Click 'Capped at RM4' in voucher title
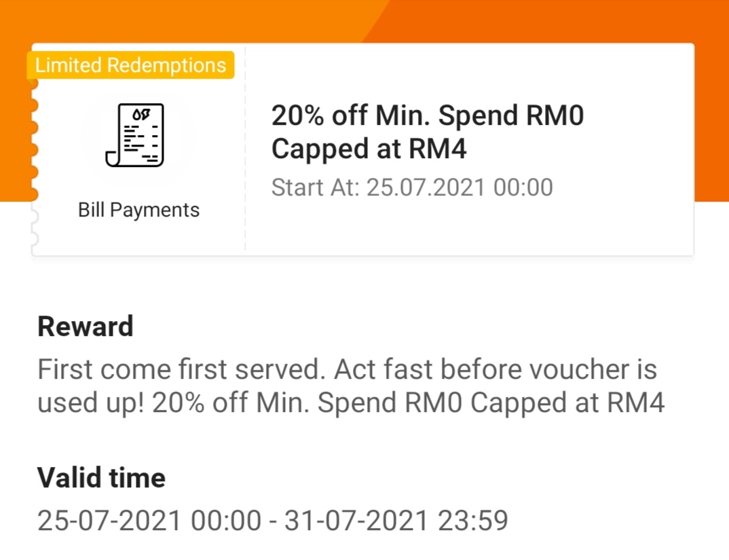The width and height of the screenshot is (729, 560). pyautogui.click(x=369, y=149)
